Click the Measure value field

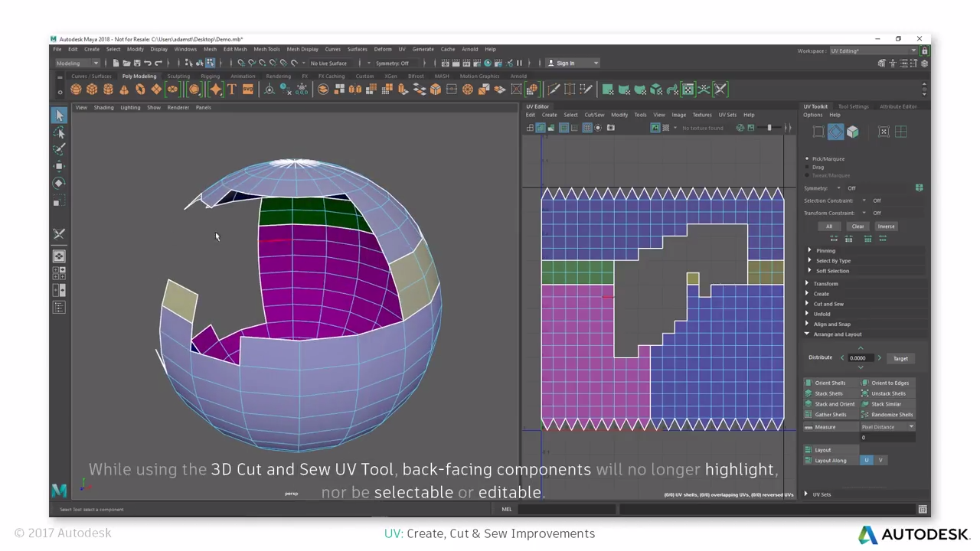(x=887, y=438)
